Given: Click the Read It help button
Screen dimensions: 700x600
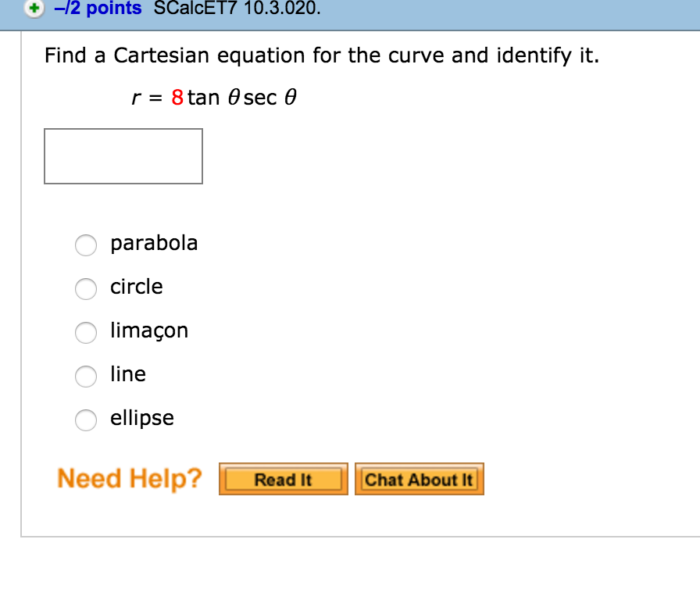Looking at the screenshot, I should [283, 479].
